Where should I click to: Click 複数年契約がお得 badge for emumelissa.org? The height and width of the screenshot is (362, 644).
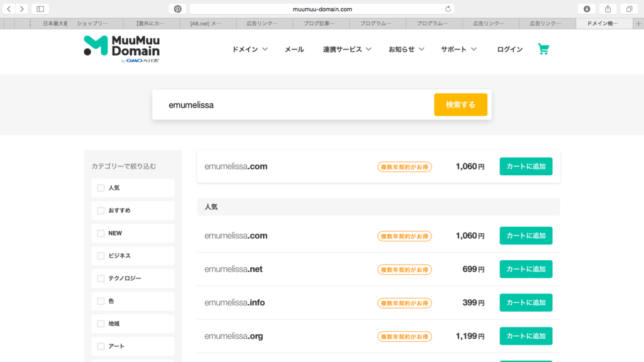click(x=404, y=337)
